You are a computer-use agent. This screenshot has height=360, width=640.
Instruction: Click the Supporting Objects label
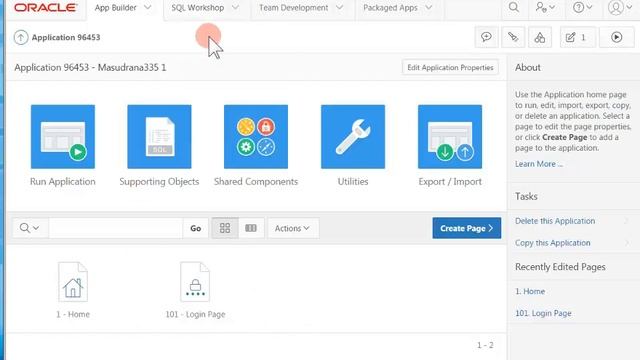(159, 182)
